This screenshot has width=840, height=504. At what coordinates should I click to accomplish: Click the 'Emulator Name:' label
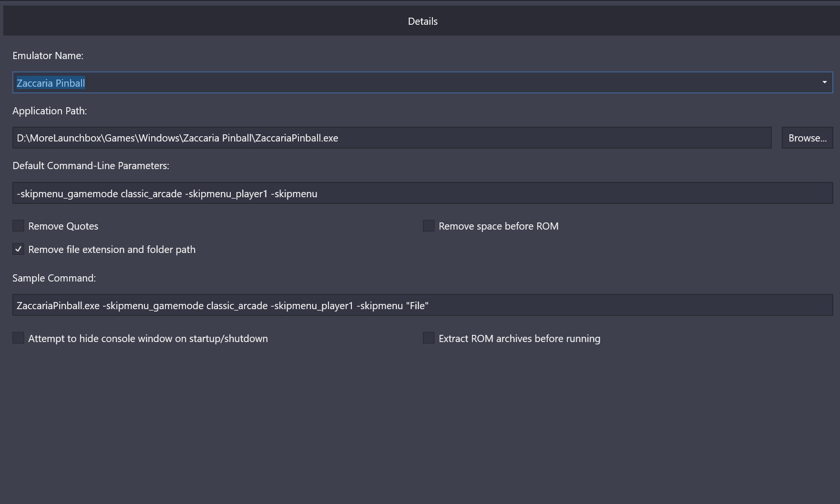click(x=48, y=56)
